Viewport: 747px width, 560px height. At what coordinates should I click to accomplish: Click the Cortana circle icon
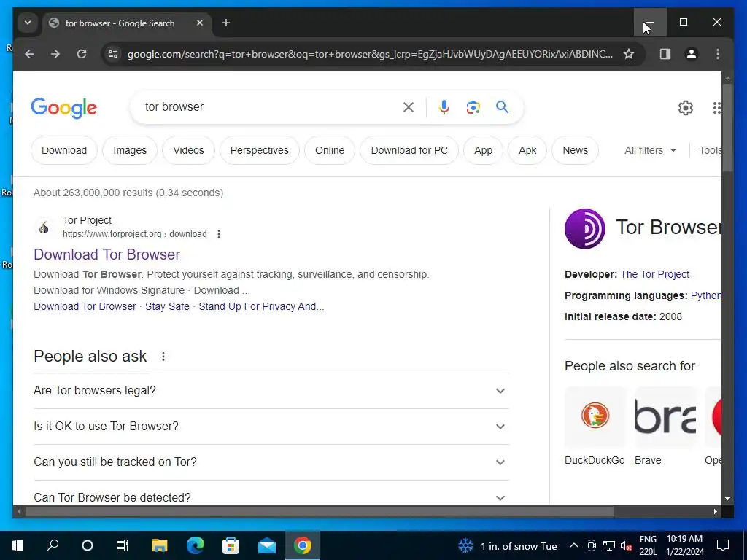tap(88, 545)
